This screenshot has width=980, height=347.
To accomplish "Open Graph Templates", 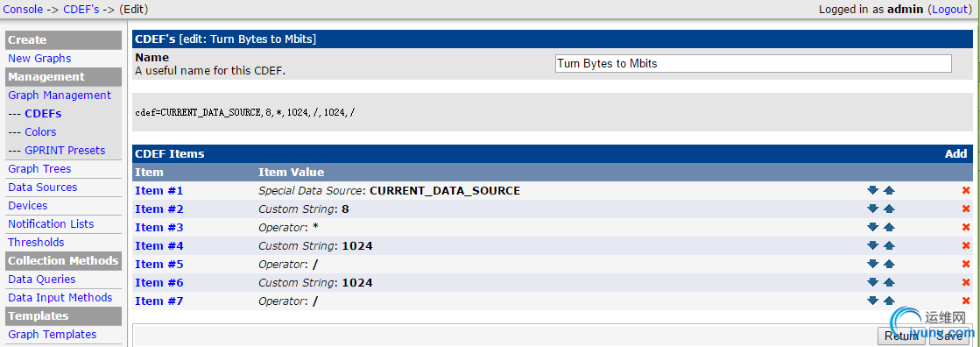I will [x=53, y=335].
